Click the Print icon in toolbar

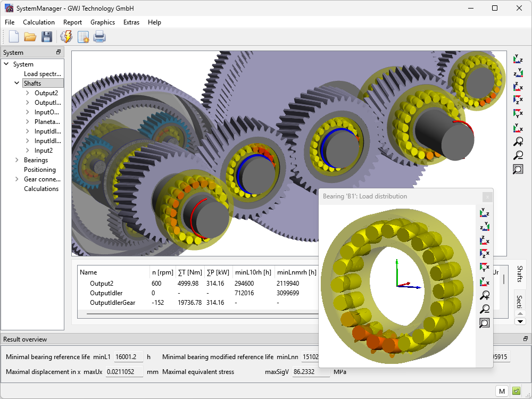[x=99, y=37]
